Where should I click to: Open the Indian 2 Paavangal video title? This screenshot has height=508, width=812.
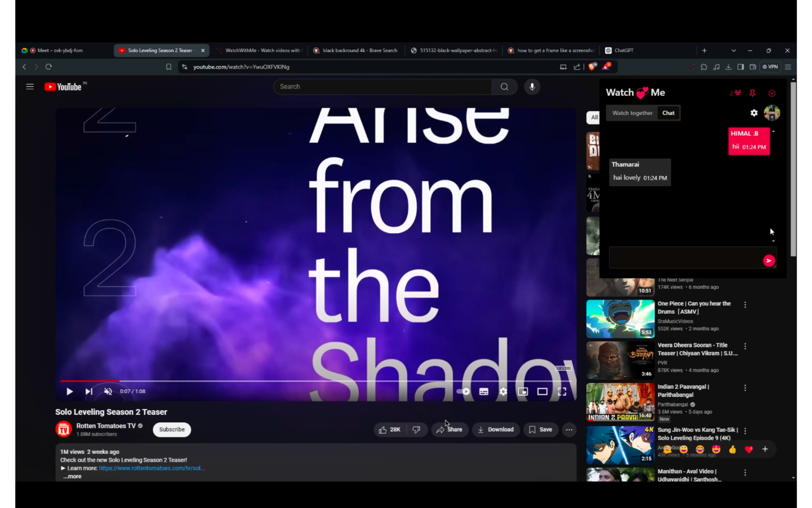coord(683,391)
